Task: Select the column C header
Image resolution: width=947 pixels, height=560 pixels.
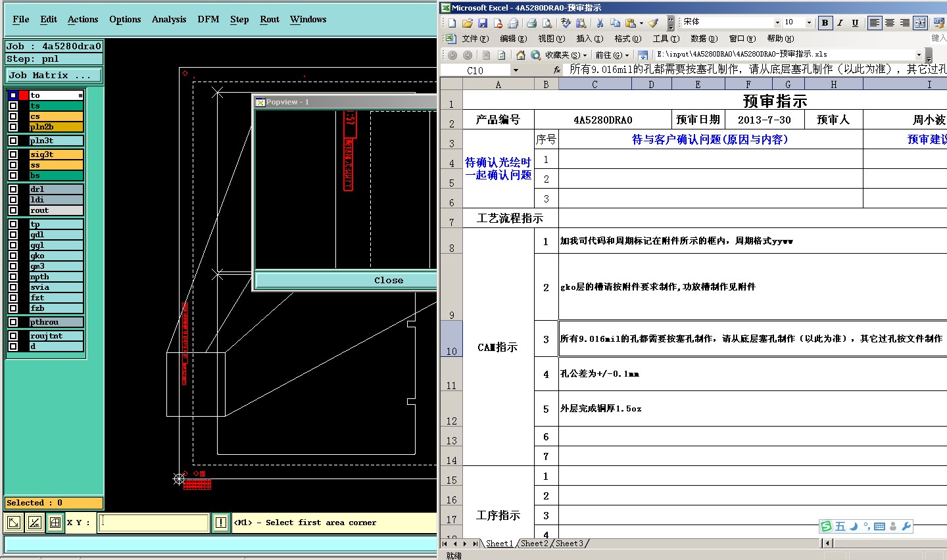Action: point(595,84)
